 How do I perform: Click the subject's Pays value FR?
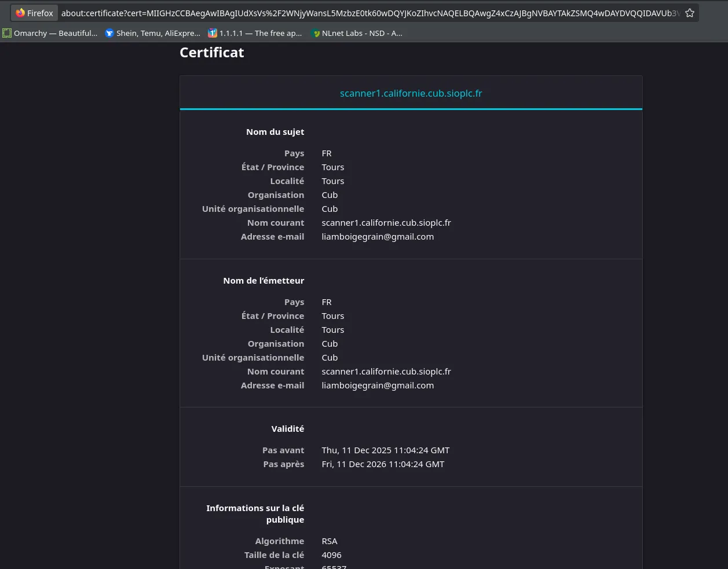pyautogui.click(x=327, y=153)
